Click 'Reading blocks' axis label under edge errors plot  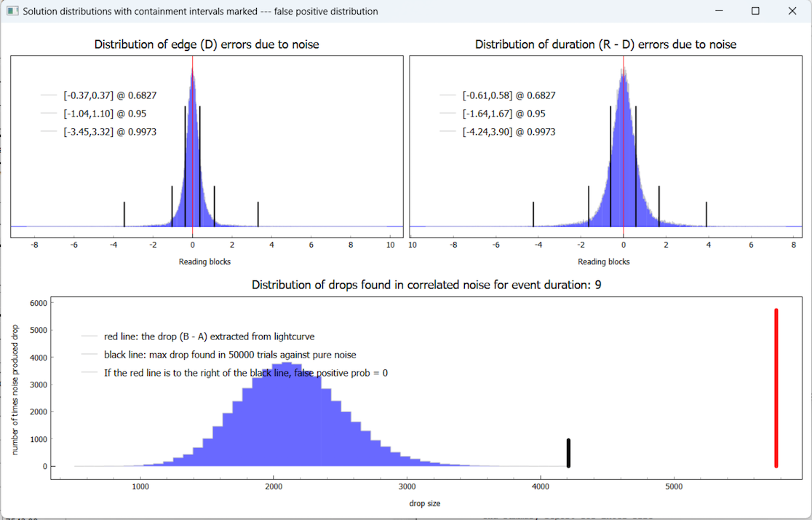pos(204,261)
